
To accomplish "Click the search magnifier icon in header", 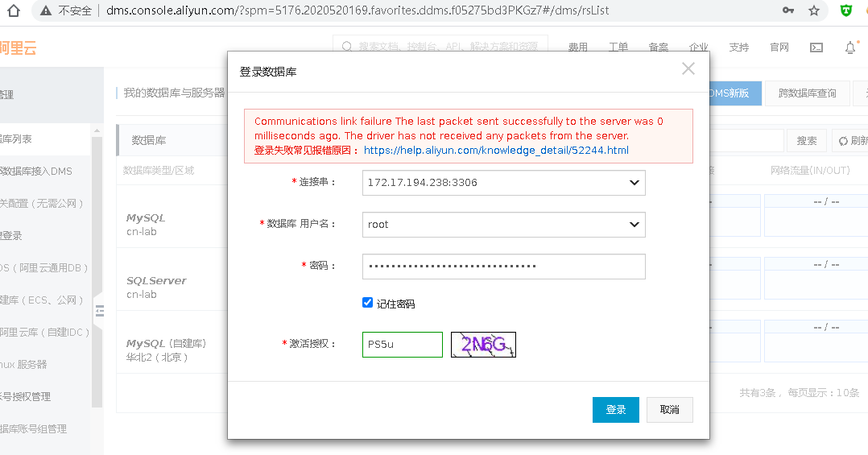I will tap(346, 47).
